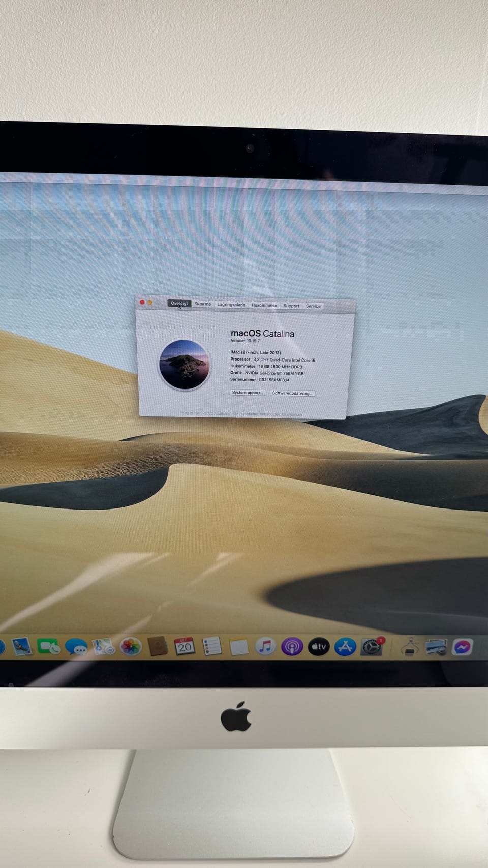
Task: Open the Preview app in Dock
Action: coord(436,647)
